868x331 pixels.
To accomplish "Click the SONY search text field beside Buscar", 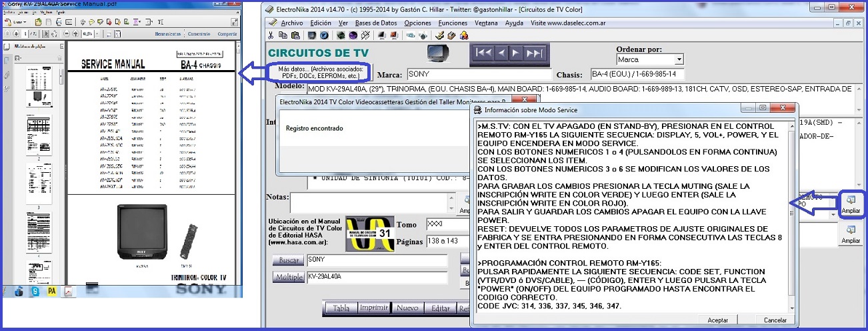I will tap(377, 260).
